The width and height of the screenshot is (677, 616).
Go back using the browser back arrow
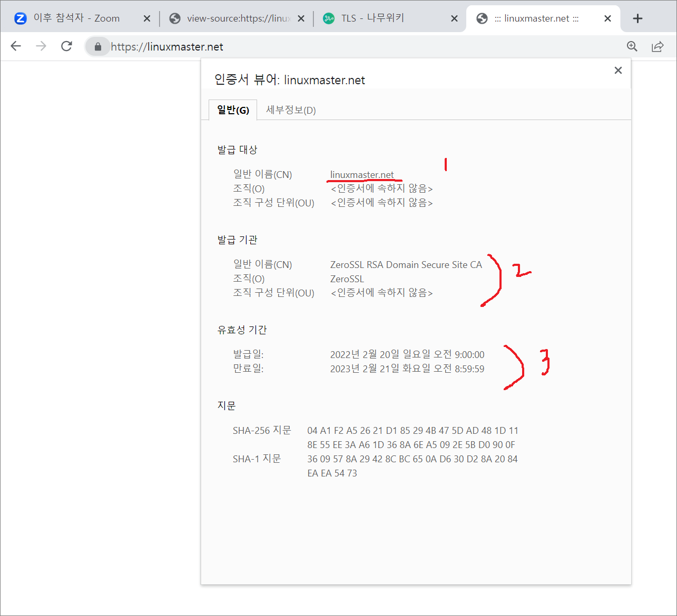pyautogui.click(x=16, y=46)
